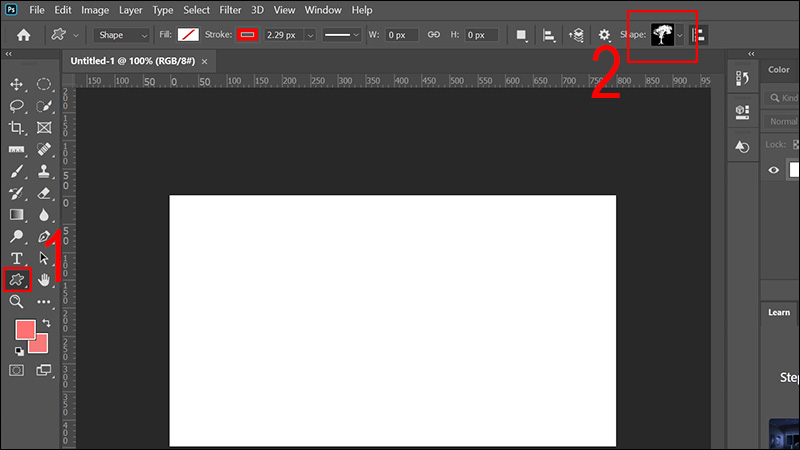Click the W width input field
This screenshot has height=450, width=800.
(x=401, y=35)
